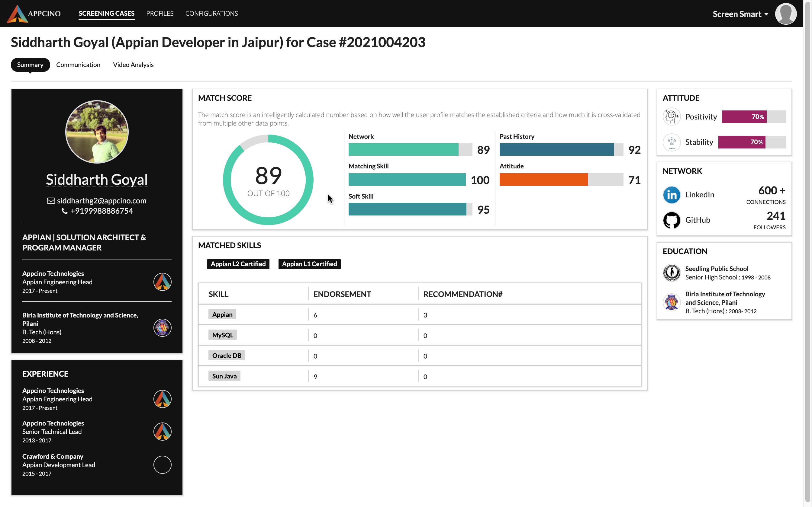Click the phone icon next to the number
This screenshot has height=507, width=812.
(x=64, y=211)
